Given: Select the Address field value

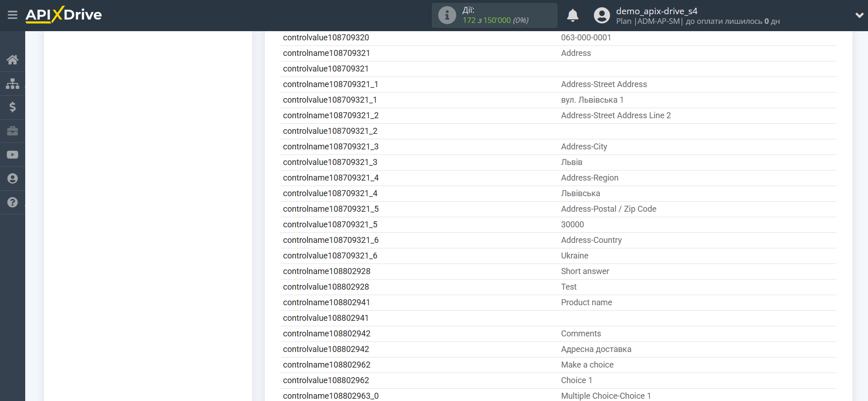Looking at the screenshot, I should click(576, 53).
